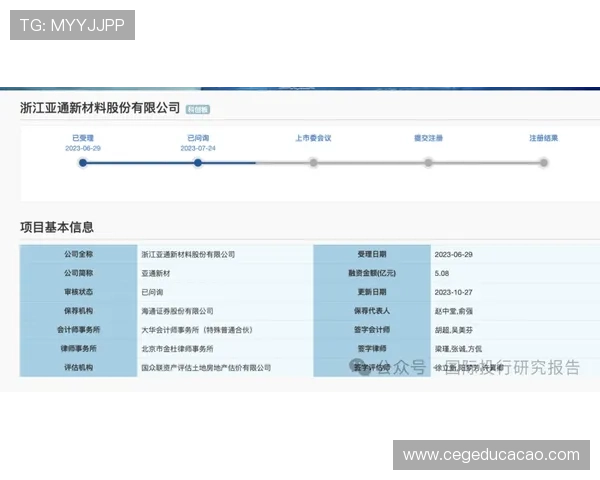600x480 pixels.
Task: Click the 评估机构 label cell
Action: [x=78, y=367]
